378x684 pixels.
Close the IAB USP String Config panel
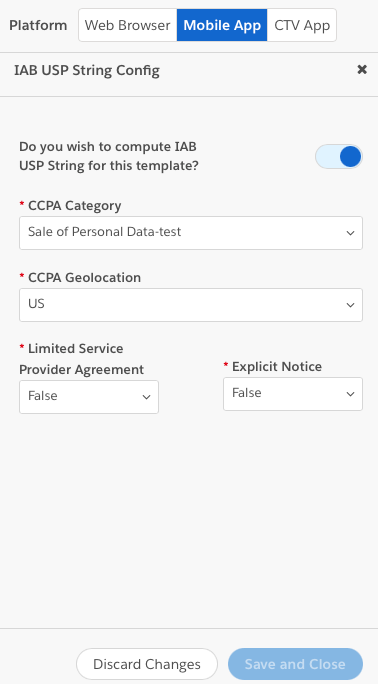pyautogui.click(x=362, y=69)
